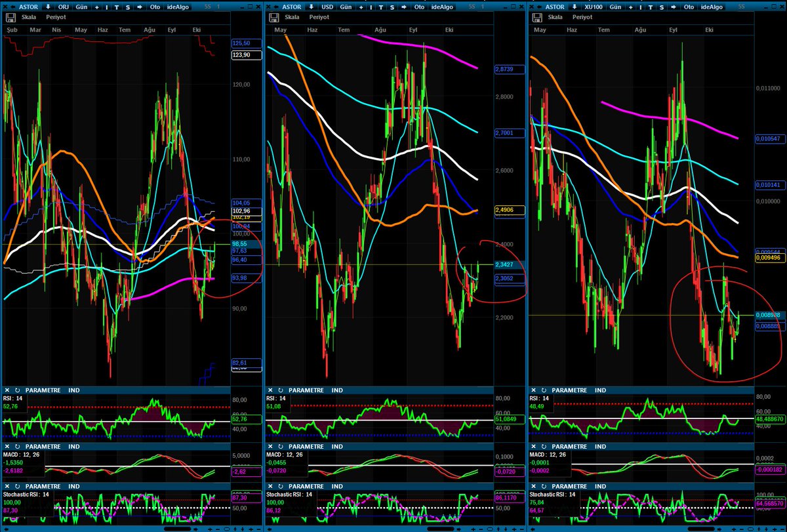Open the ORJ currency mode dropdown
This screenshot has width=787, height=532.
(x=64, y=7)
